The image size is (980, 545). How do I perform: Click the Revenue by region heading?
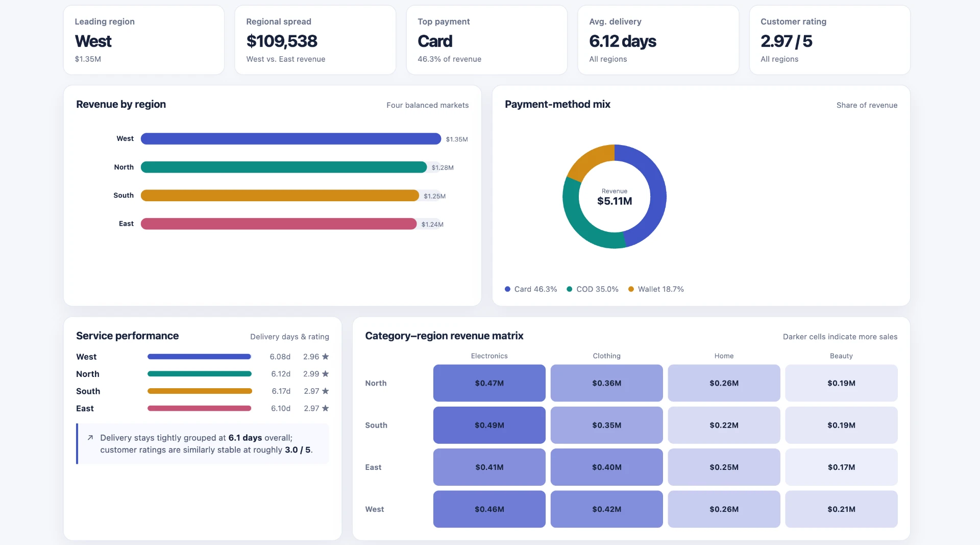(121, 104)
